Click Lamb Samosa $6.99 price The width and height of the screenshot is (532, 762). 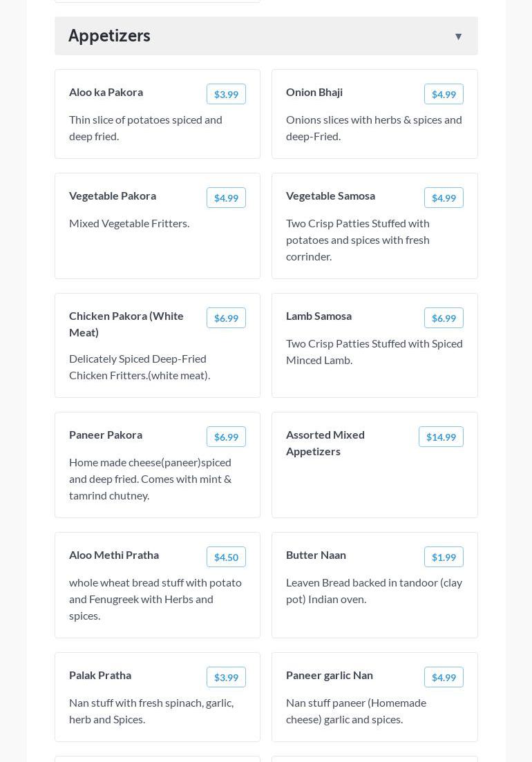coord(444,318)
